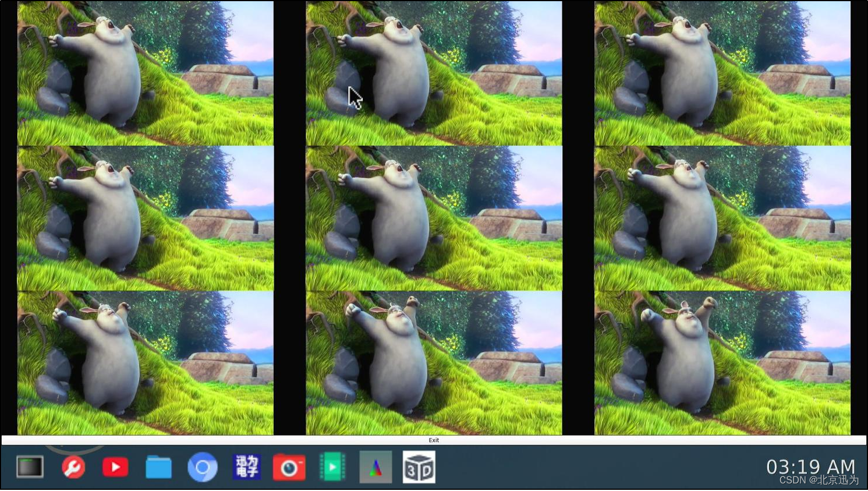Launch the blue Chromium browser icon
Viewport: 868px width, 491px height.
click(203, 467)
